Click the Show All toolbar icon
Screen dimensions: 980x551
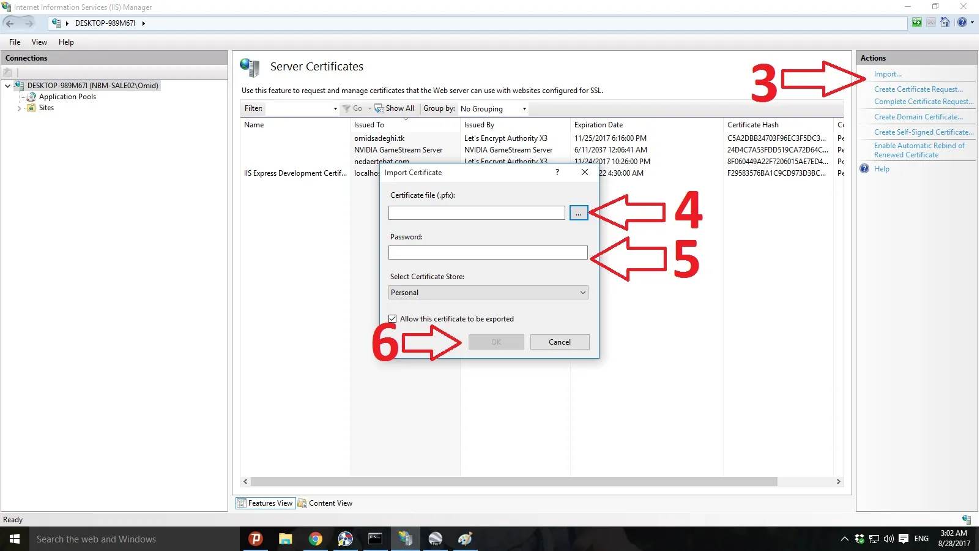379,108
